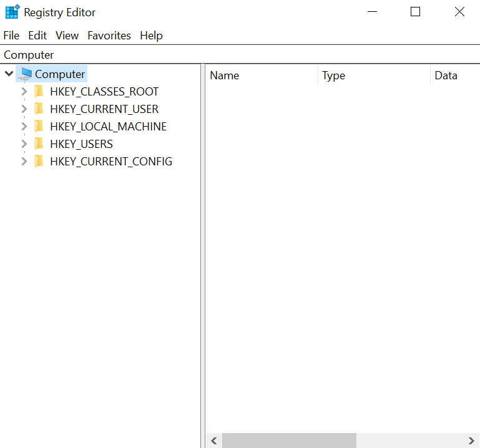480x448 pixels.
Task: Click the horizontal scrollbar thumb
Action: pos(289,441)
